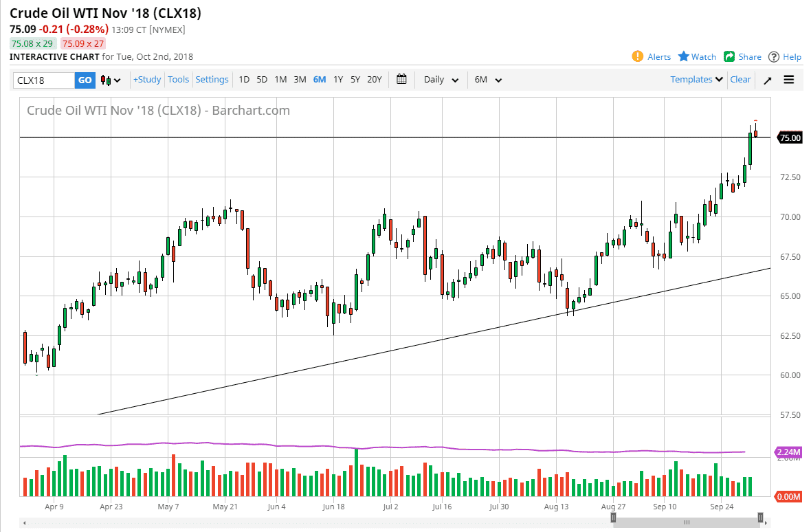Viewport: 811px width, 532px height.
Task: Open the Settings menu item
Action: tap(212, 79)
